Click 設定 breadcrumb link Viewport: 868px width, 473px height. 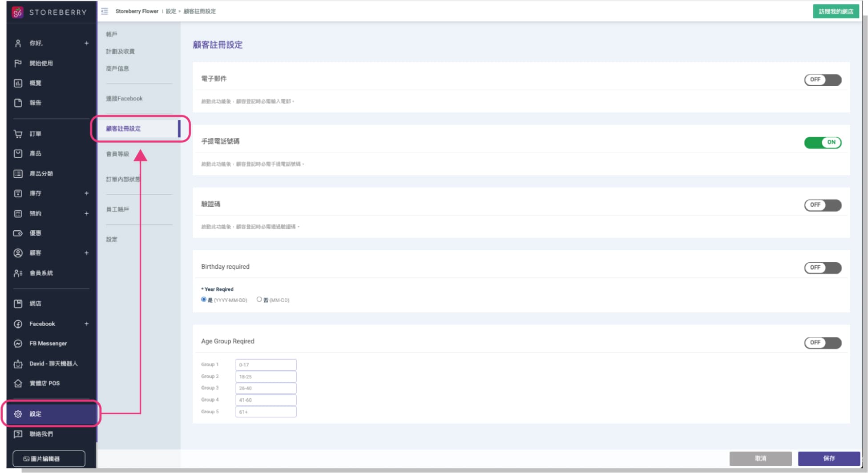[171, 11]
